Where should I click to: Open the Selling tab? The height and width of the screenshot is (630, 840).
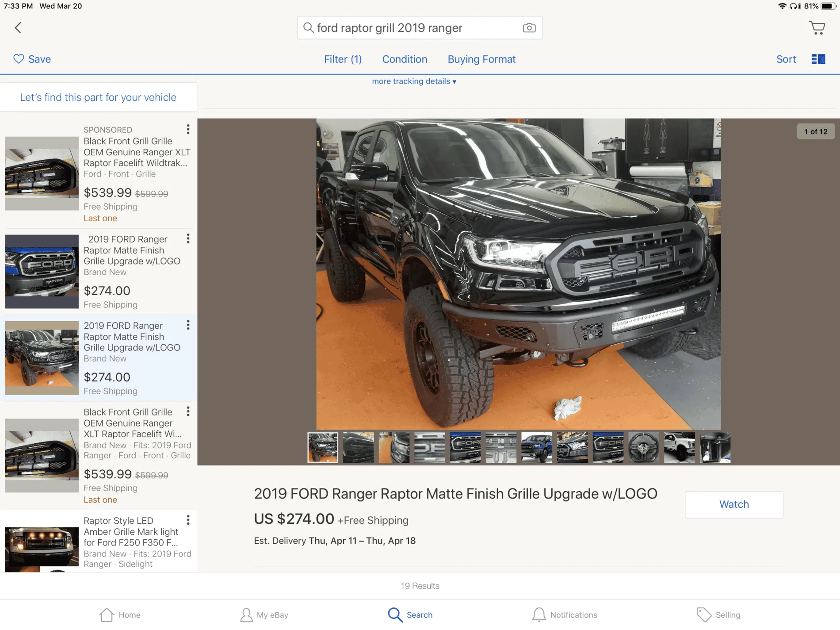click(718, 615)
